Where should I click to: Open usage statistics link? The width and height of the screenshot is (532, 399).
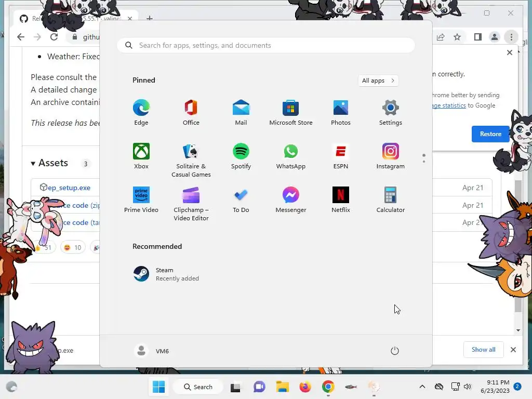448,105
